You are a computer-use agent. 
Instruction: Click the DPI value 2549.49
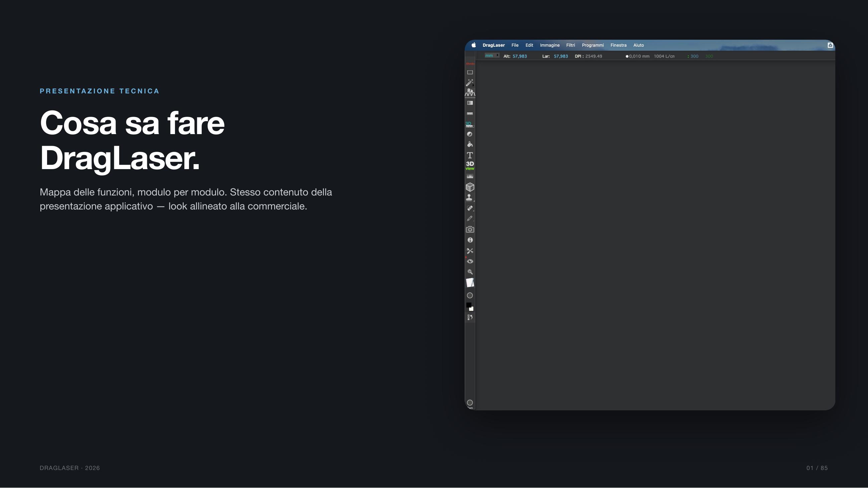594,56
